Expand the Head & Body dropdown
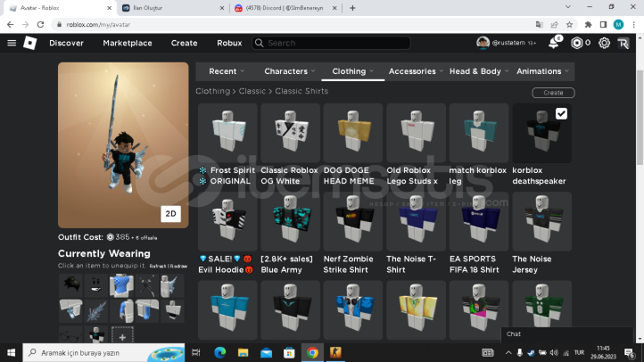This screenshot has height=362, width=644. pos(479,71)
